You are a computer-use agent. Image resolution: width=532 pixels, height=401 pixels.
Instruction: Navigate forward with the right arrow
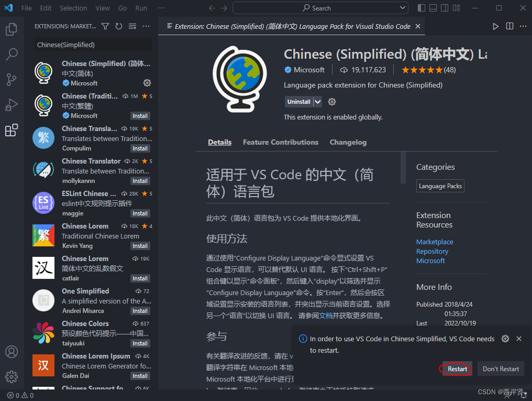tap(224, 8)
